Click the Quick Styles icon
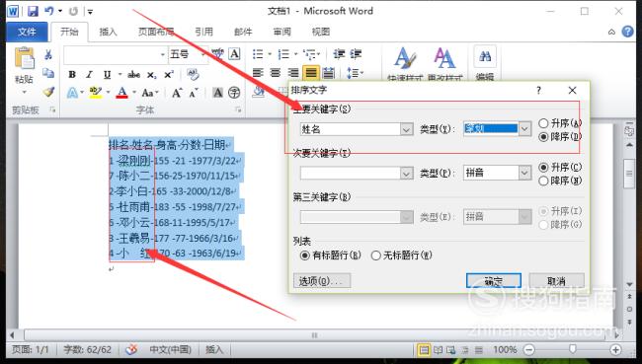 [x=405, y=59]
